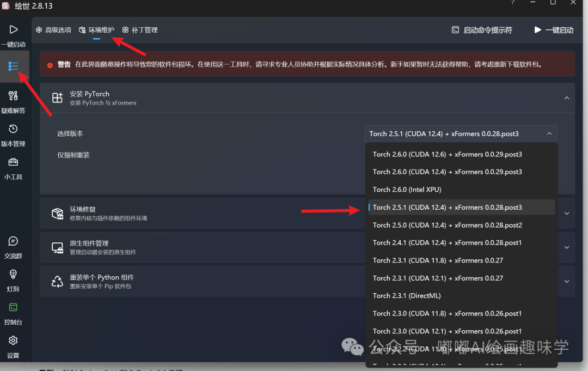Expand the 原生组件管理 section chevron
The width and height of the screenshot is (588, 371).
point(567,247)
